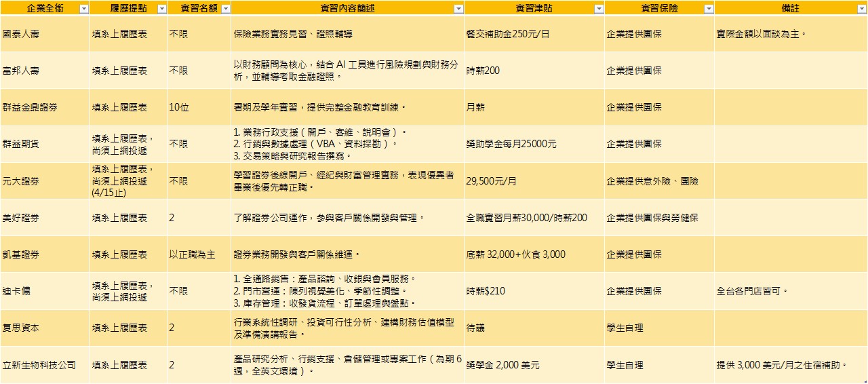
Task: Click the 待議 stipend cell
Action: [x=475, y=328]
